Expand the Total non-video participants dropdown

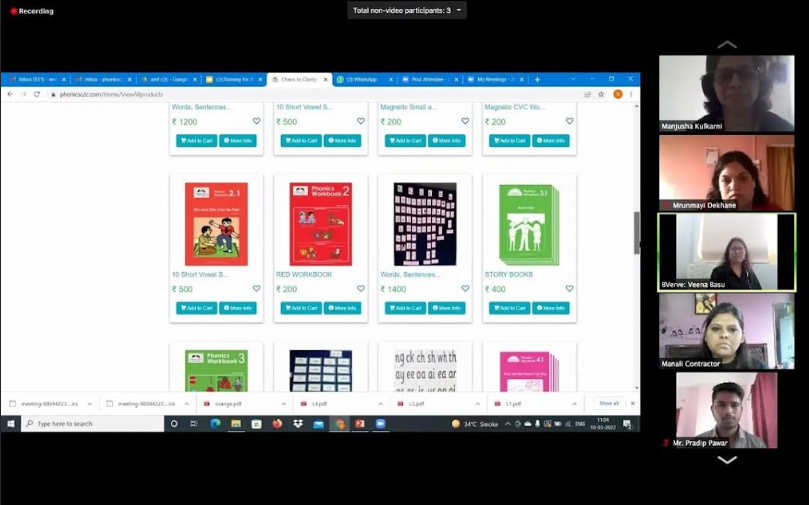point(458,10)
